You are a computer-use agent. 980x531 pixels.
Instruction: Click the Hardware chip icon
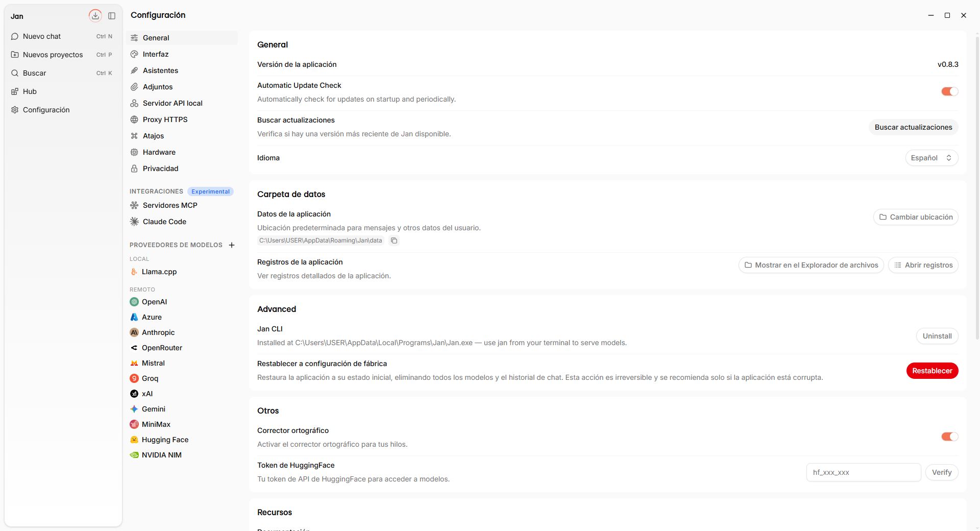coord(134,152)
